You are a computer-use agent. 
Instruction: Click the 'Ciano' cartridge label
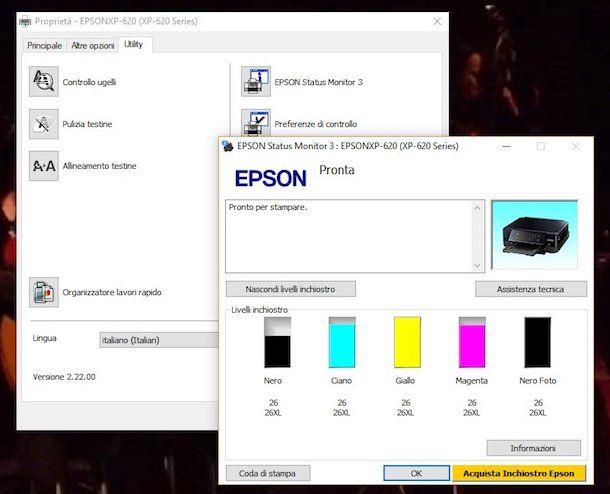click(342, 381)
